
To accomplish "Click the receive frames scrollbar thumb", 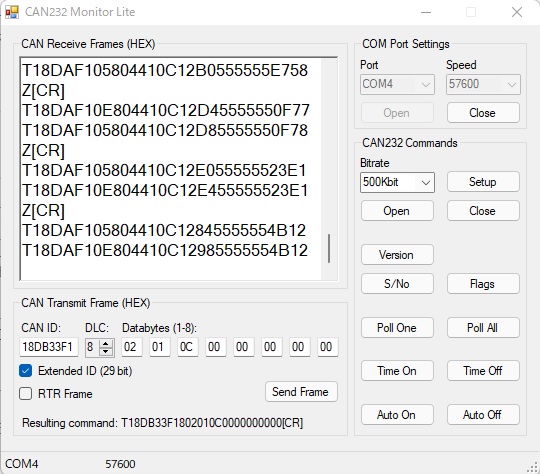I will pyautogui.click(x=329, y=248).
